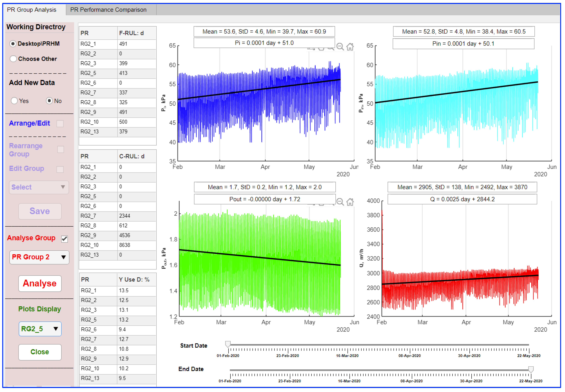Uncheck the Analyse Group checkbox

64,239
